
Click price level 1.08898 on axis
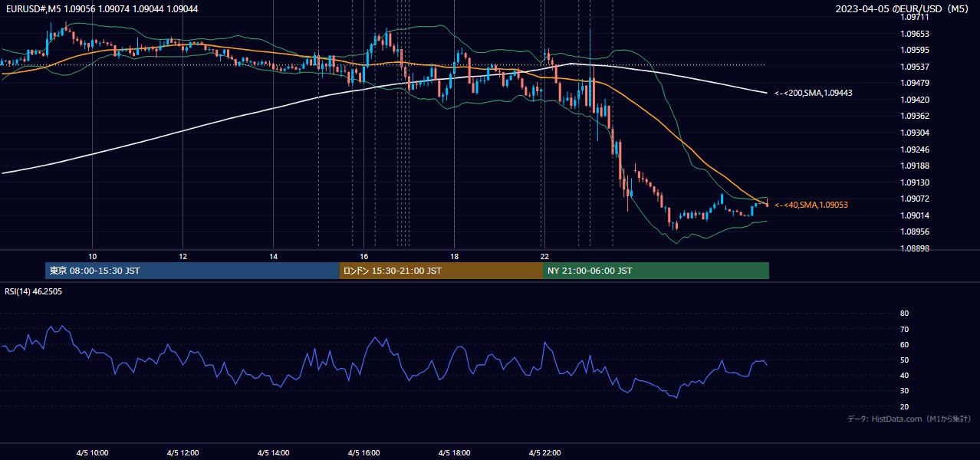pyautogui.click(x=914, y=248)
